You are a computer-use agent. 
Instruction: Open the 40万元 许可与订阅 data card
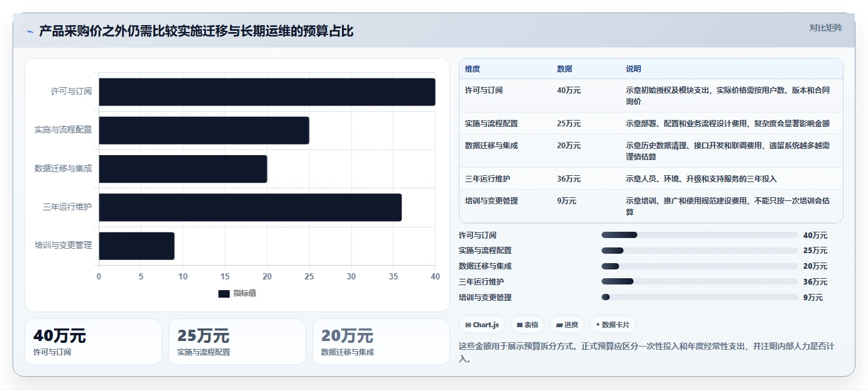click(x=93, y=342)
